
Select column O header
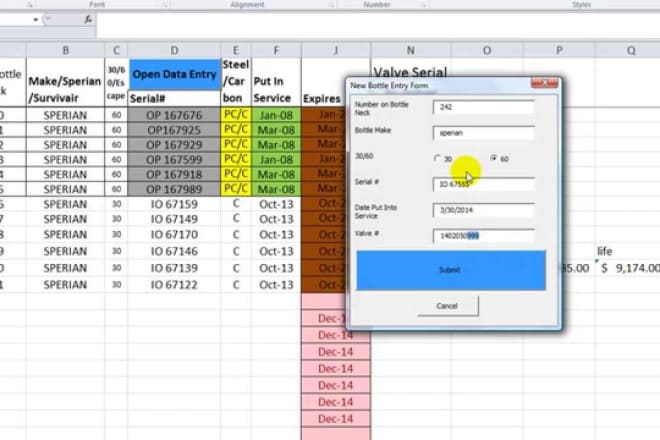487,51
